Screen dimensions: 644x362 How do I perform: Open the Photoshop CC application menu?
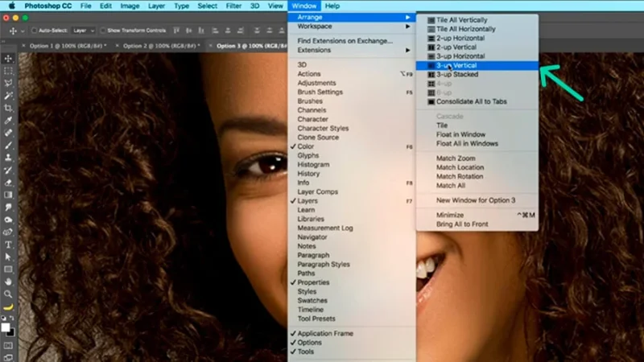click(48, 6)
